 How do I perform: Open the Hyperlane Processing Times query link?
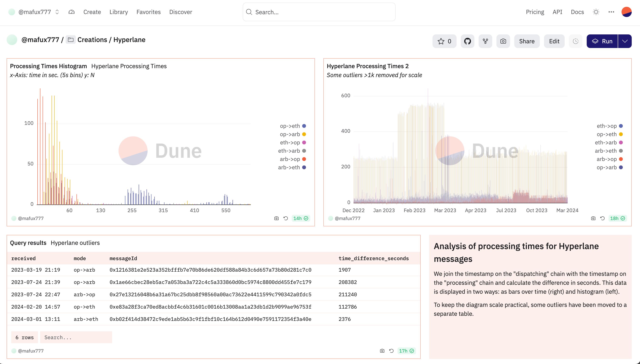129,66
